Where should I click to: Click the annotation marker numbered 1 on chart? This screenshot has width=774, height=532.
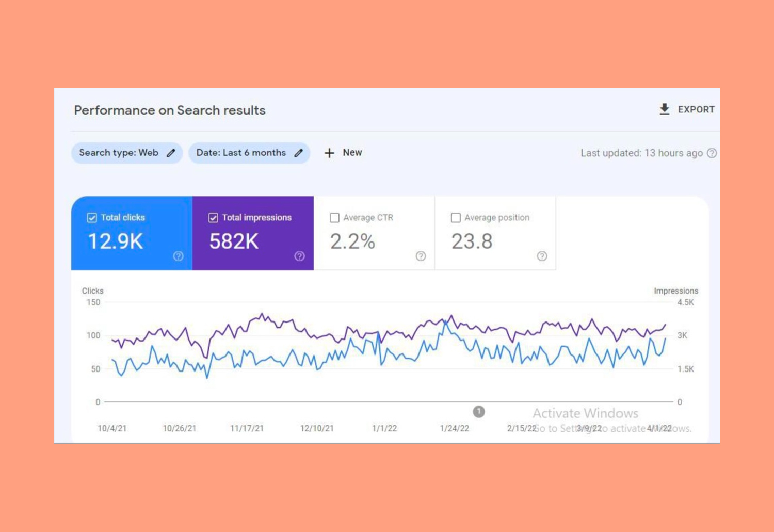[479, 412]
